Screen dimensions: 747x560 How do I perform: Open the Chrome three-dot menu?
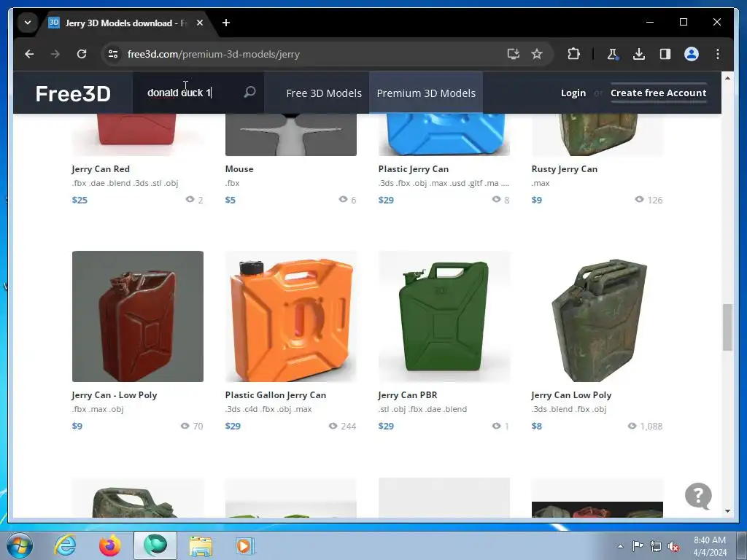718,54
